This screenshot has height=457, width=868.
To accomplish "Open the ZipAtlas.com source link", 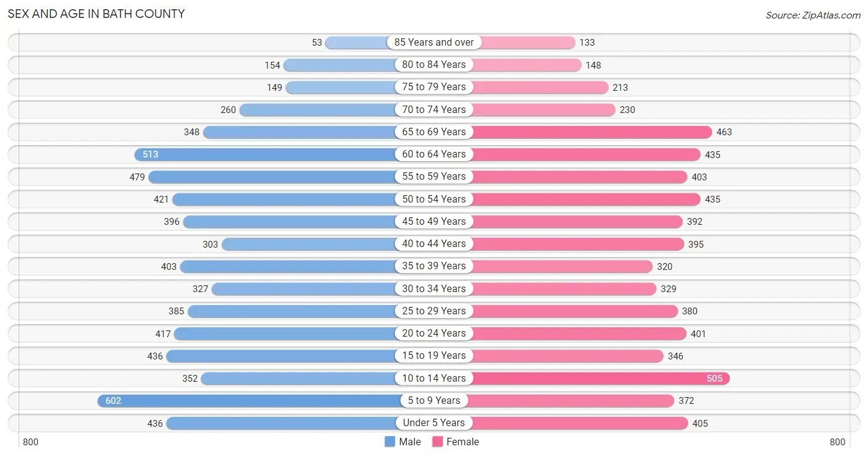I will click(813, 15).
